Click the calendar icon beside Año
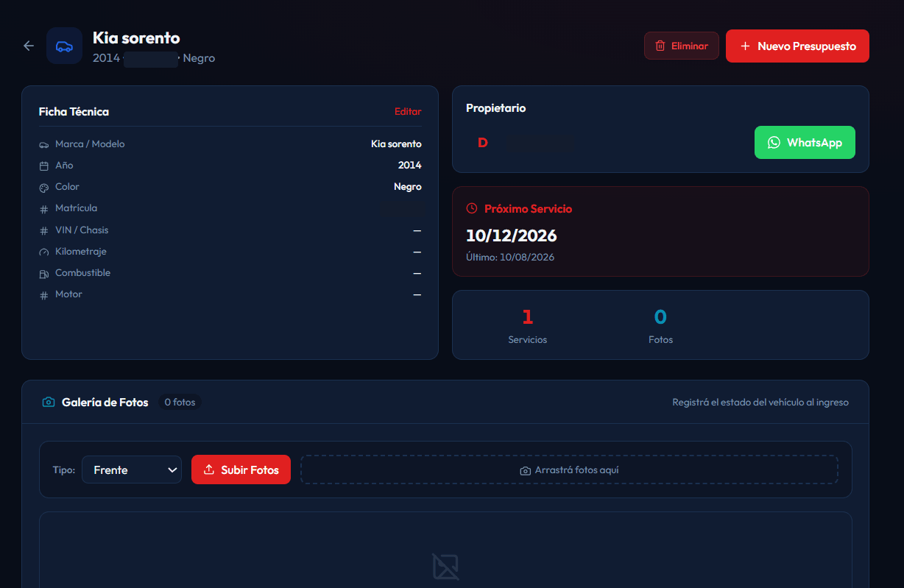904x588 pixels. pyautogui.click(x=44, y=166)
